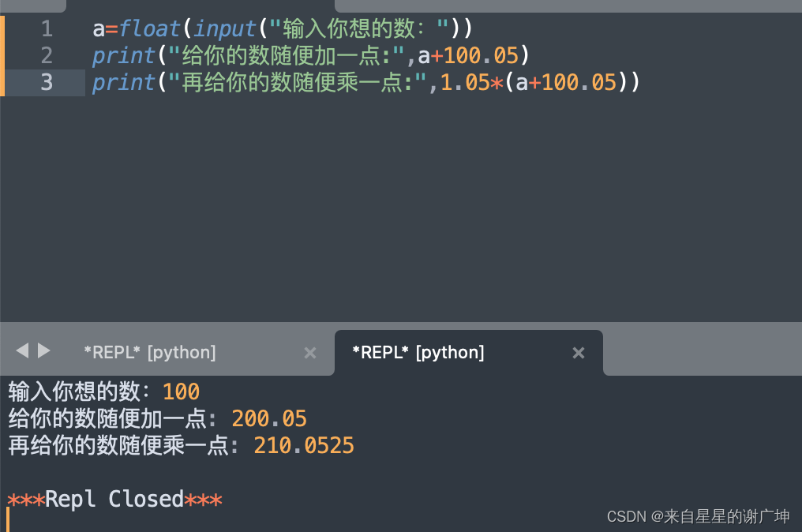Click the input function call on line 1

click(x=225, y=28)
